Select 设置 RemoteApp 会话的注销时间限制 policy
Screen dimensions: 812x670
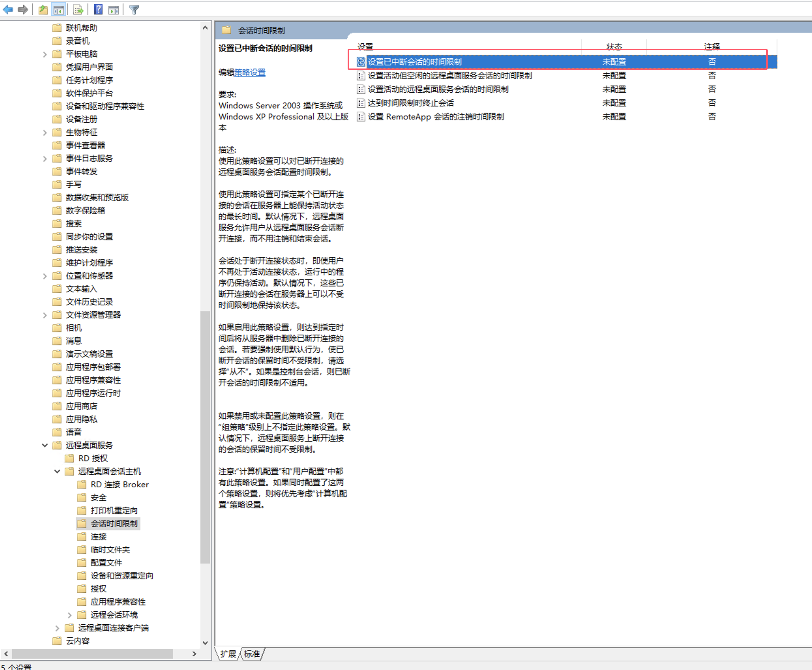pyautogui.click(x=435, y=116)
